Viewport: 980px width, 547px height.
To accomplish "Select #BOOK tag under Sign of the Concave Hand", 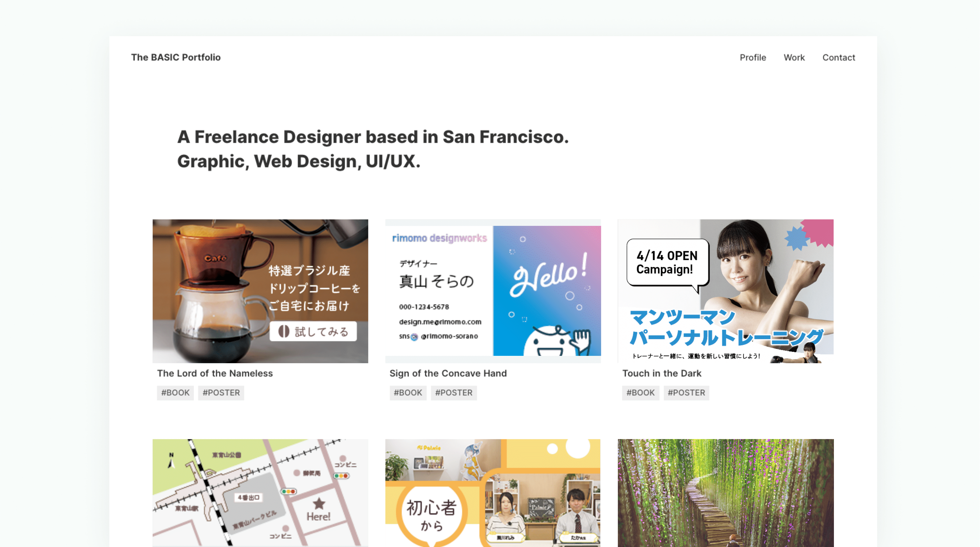I will tap(408, 392).
